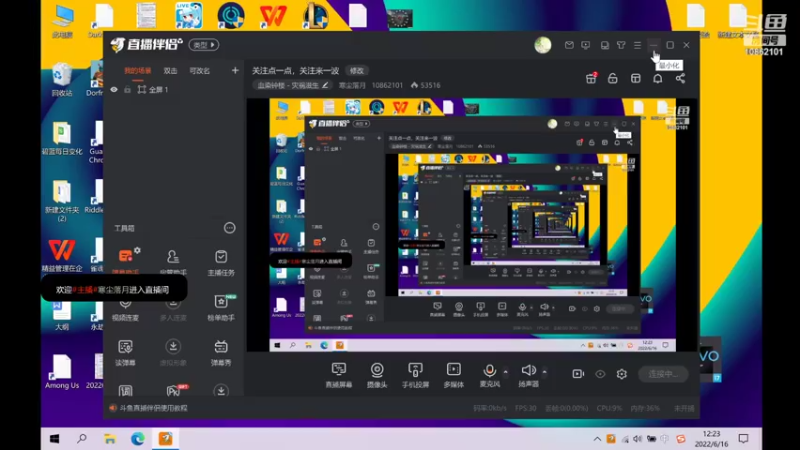Mute the 扬声器 speaker
This screenshot has width=800, height=450.
point(529,375)
